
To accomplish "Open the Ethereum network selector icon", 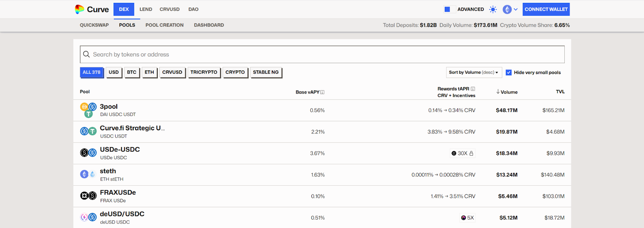I will coord(507,9).
